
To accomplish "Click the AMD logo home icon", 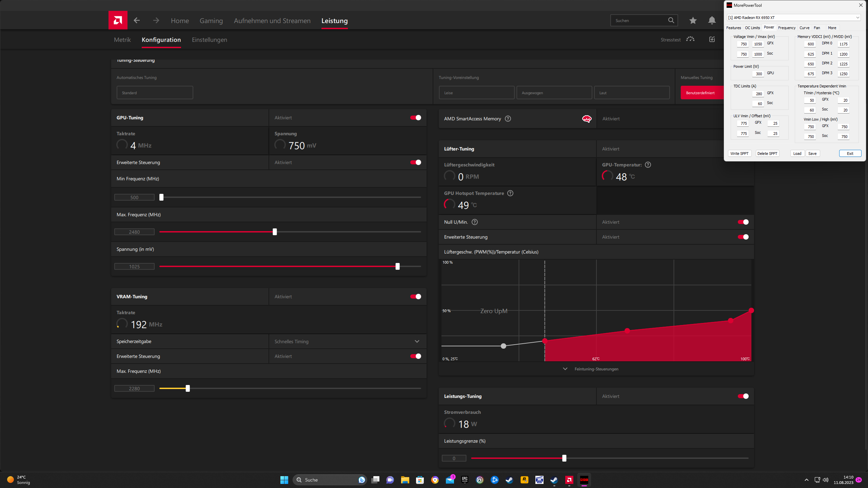I will pos(118,20).
